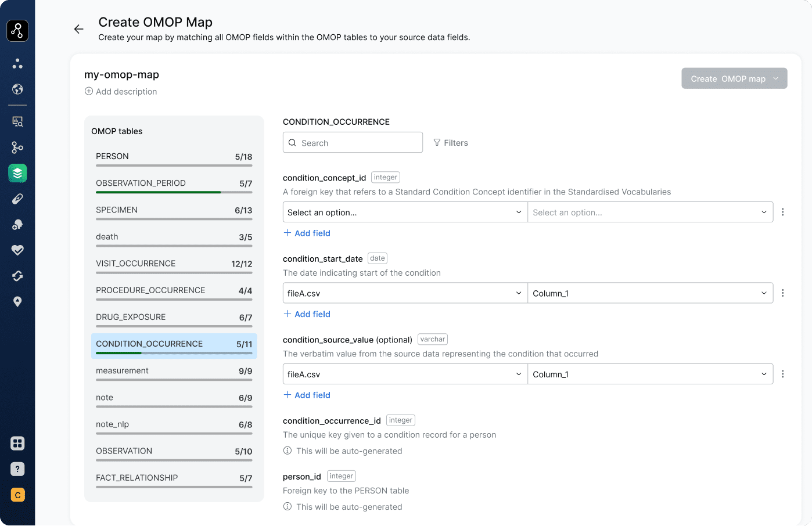Viewport: 812px width, 526px height.
Task: Open condition_source_value fileA.csv dropdown
Action: [x=405, y=374]
